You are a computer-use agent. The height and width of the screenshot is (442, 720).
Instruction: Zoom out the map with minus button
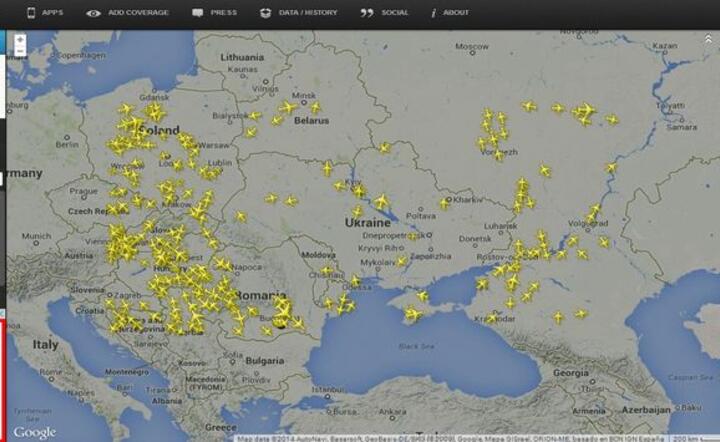point(20,51)
